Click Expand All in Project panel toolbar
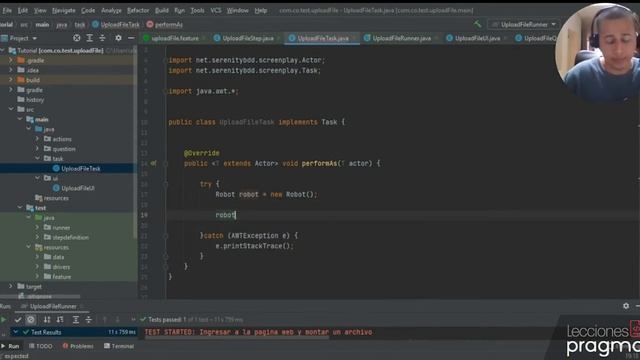 click(x=89, y=38)
